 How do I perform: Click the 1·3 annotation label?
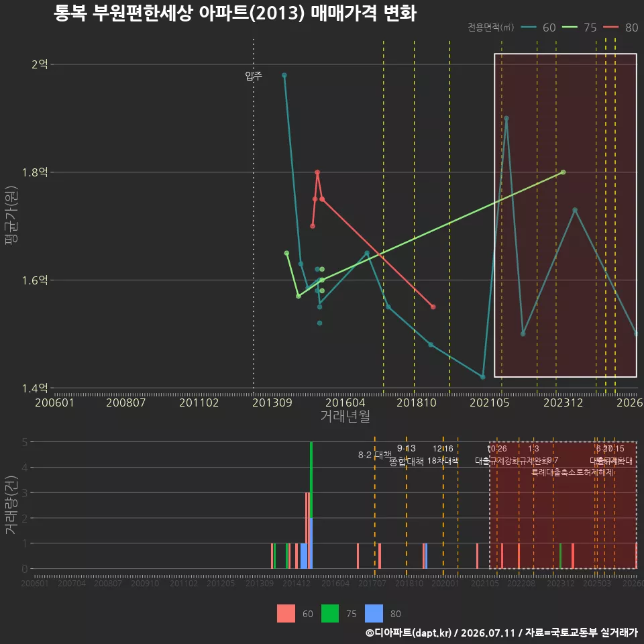[x=533, y=449]
